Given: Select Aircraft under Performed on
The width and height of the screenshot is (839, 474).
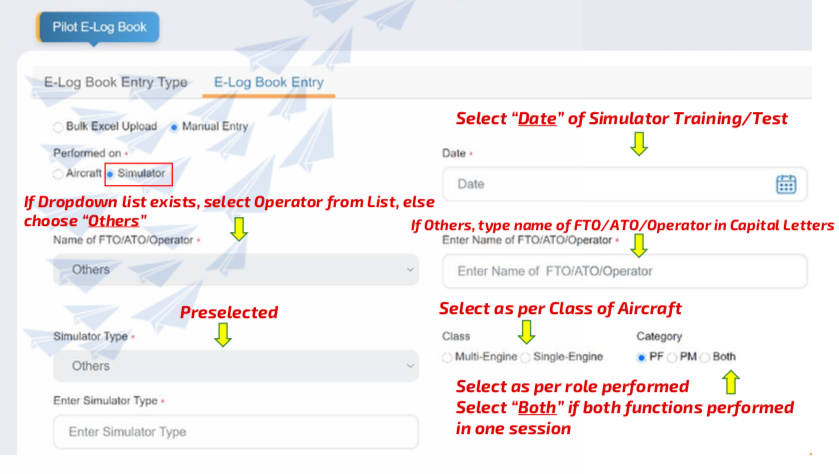Looking at the screenshot, I should [58, 174].
